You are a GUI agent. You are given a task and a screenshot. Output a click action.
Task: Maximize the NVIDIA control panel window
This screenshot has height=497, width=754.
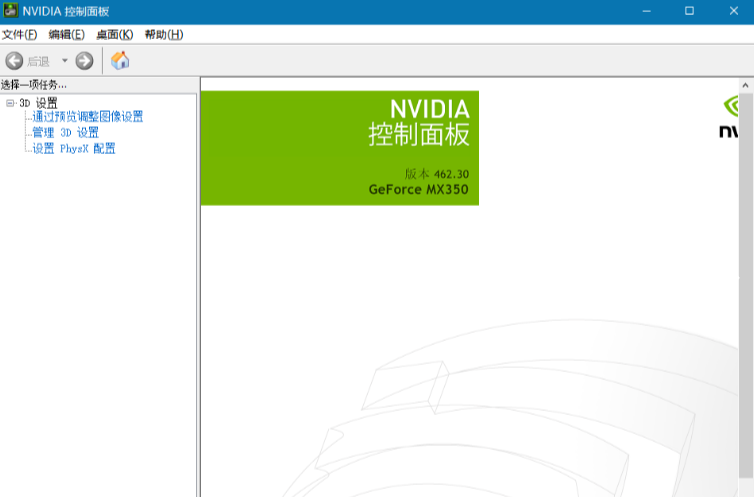pyautogui.click(x=690, y=11)
